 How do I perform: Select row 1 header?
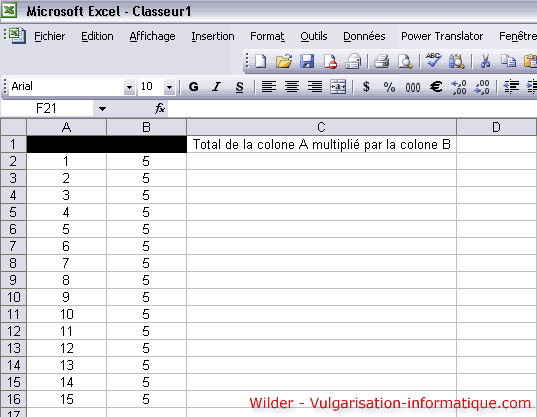click(13, 144)
